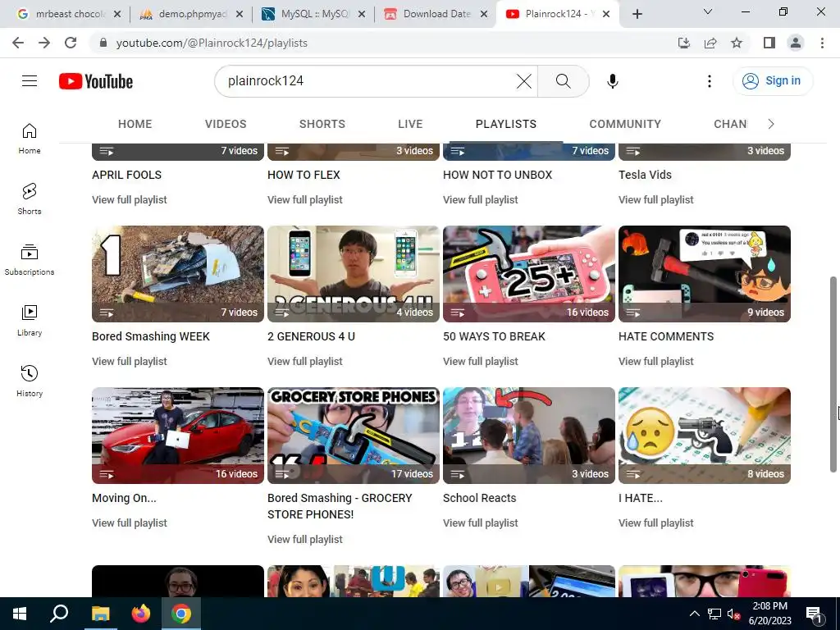Click the HOW NOT TO UNBOX title
840x630 pixels.
click(497, 175)
